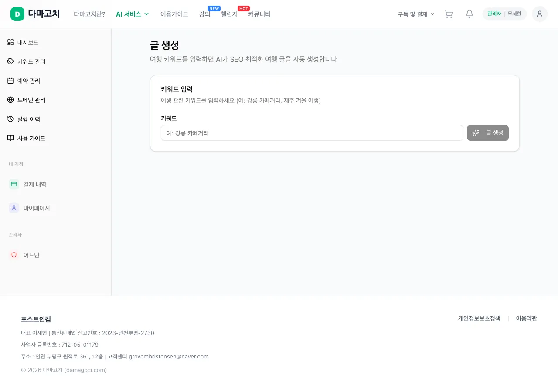
Task: Click the email groverchristensen@naver.com in footer
Action: pyautogui.click(x=169, y=356)
